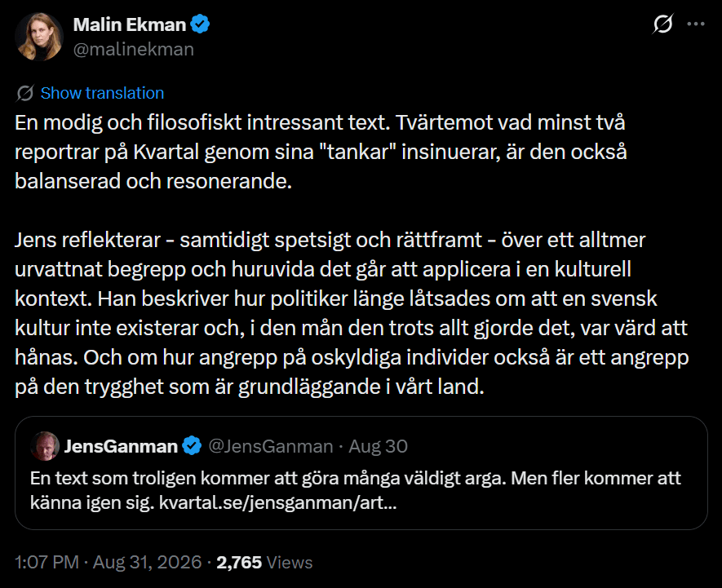Open the kvartal.se/jensganman article link
The height and width of the screenshot is (588, 722).
(x=277, y=502)
